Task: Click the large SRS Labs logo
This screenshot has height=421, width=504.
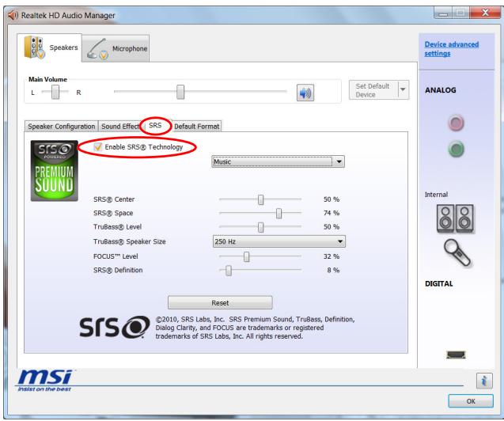Action: coord(115,328)
